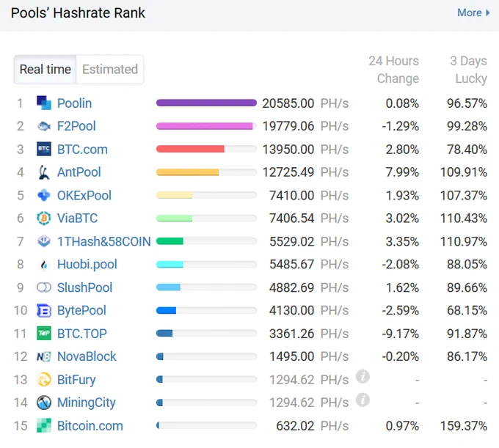Click F2Pool's pink hashrate bar
Viewport: 499px width, 448px height.
tap(204, 126)
